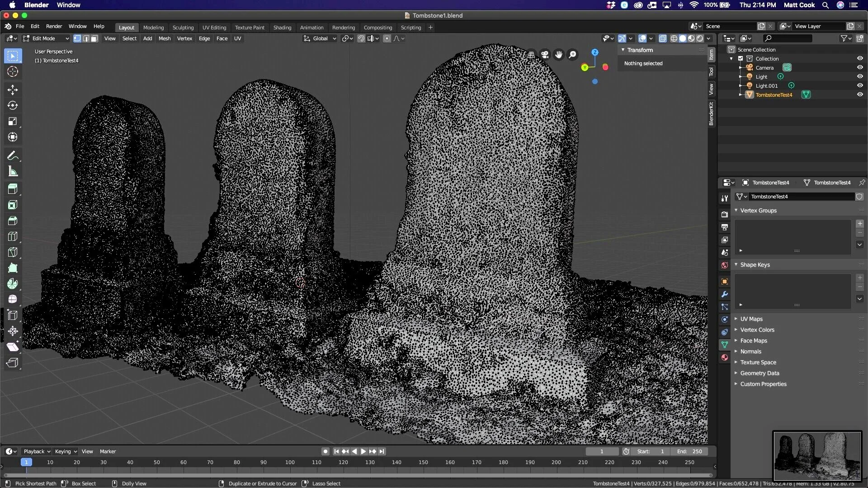This screenshot has height=488, width=868.
Task: Switch to the Sculpting workspace tab
Action: [x=183, y=28]
